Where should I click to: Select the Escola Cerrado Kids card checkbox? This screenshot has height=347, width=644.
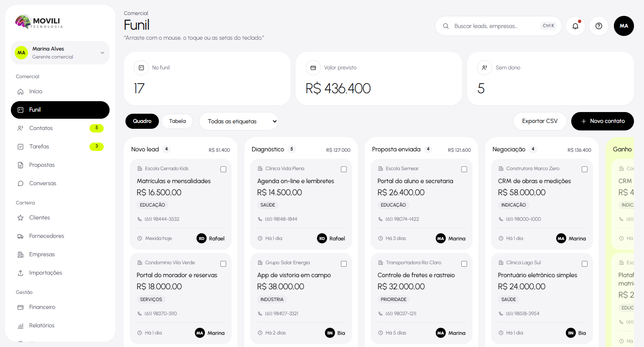tap(223, 169)
